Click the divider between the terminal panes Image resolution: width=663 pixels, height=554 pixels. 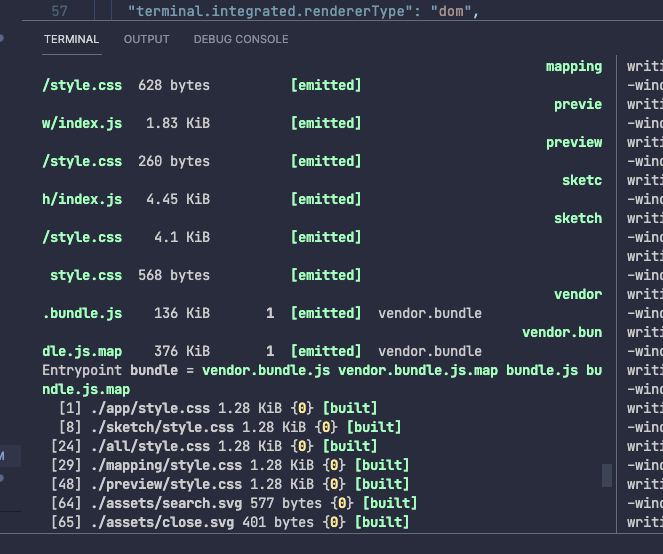point(616,294)
